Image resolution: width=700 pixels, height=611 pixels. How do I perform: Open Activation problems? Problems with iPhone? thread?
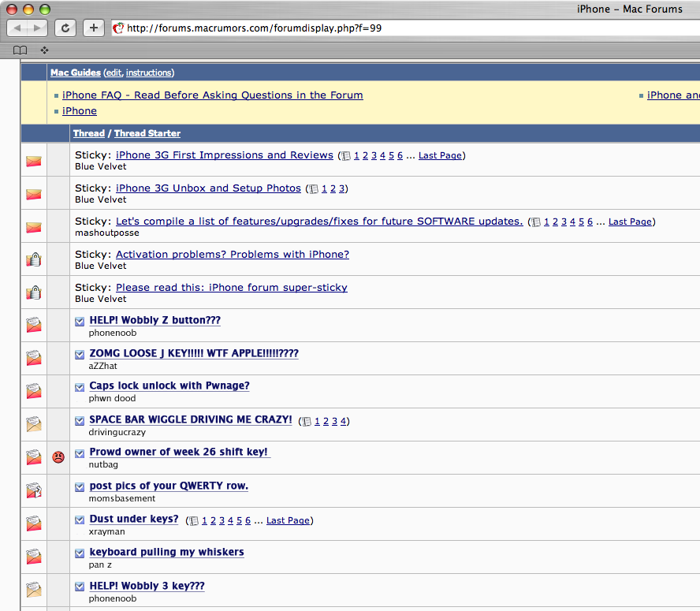point(233,254)
